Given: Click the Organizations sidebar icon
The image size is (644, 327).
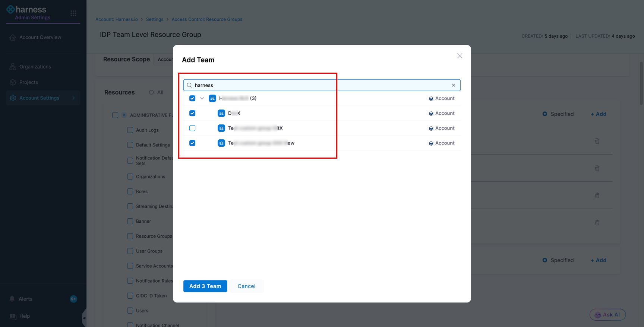Looking at the screenshot, I should pyautogui.click(x=13, y=67).
